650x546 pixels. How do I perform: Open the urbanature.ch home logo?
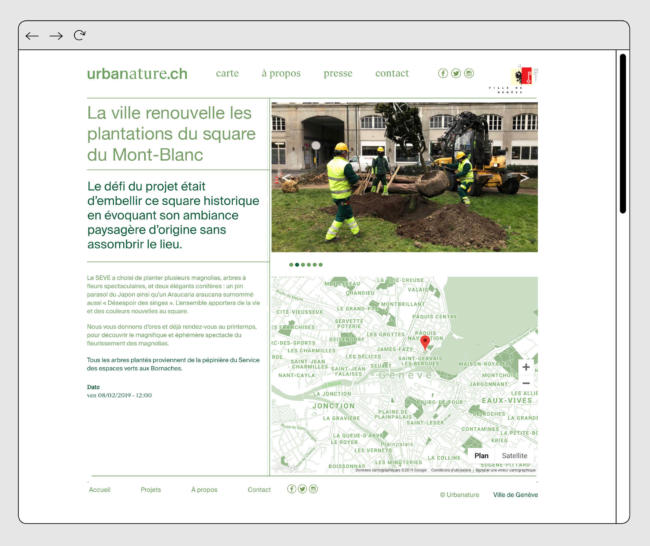(137, 74)
